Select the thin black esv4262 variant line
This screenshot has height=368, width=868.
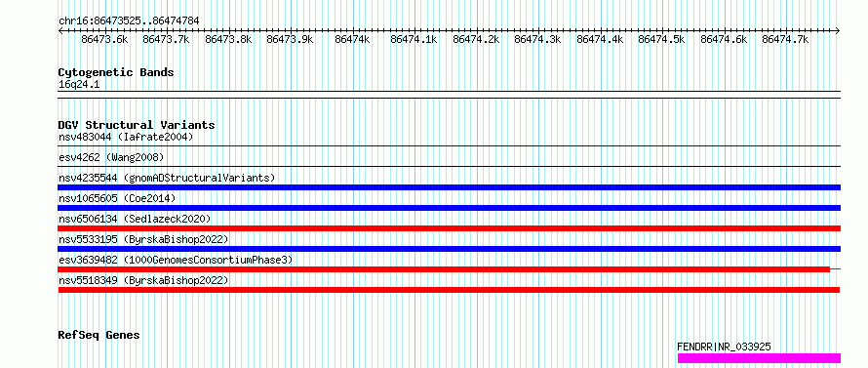coord(450,166)
